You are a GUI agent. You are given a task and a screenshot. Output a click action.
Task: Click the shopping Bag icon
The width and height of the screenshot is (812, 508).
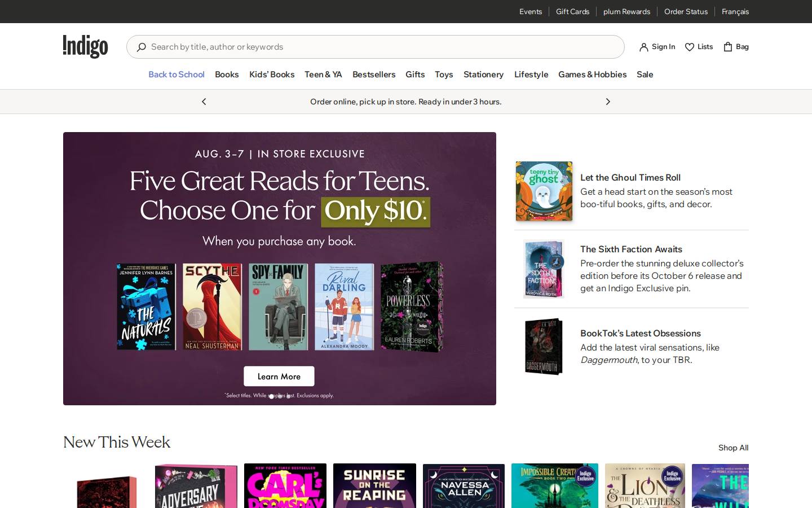click(x=728, y=47)
